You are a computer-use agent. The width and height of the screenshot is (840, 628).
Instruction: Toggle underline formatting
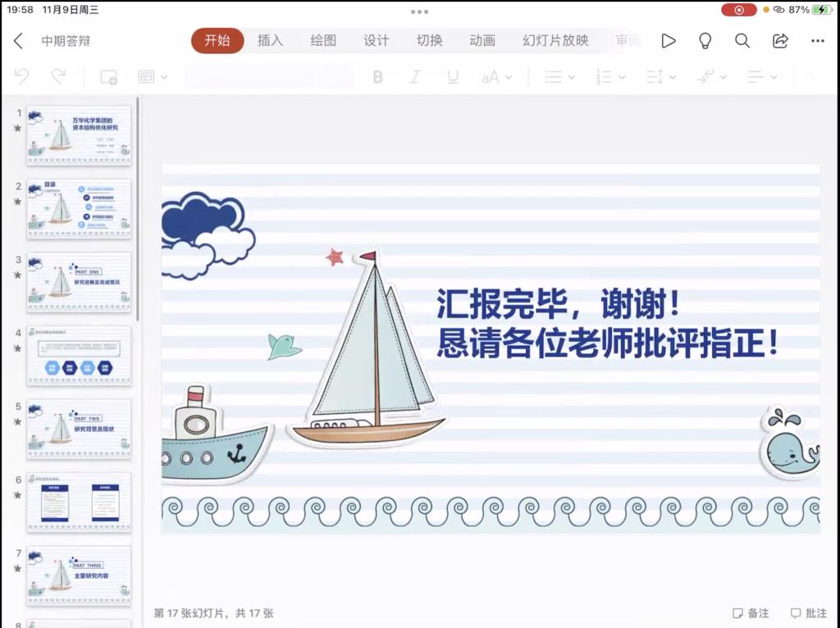coord(453,77)
